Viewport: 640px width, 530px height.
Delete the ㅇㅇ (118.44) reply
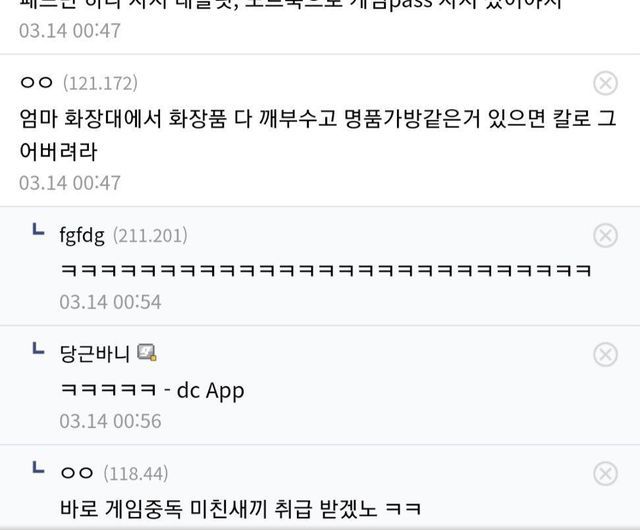tap(605, 474)
